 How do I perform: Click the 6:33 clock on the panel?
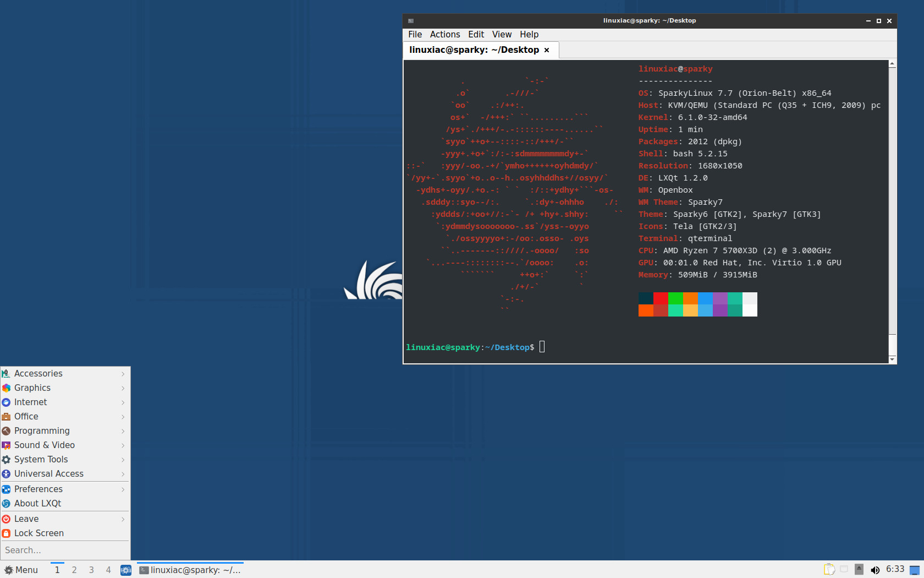pyautogui.click(x=895, y=569)
